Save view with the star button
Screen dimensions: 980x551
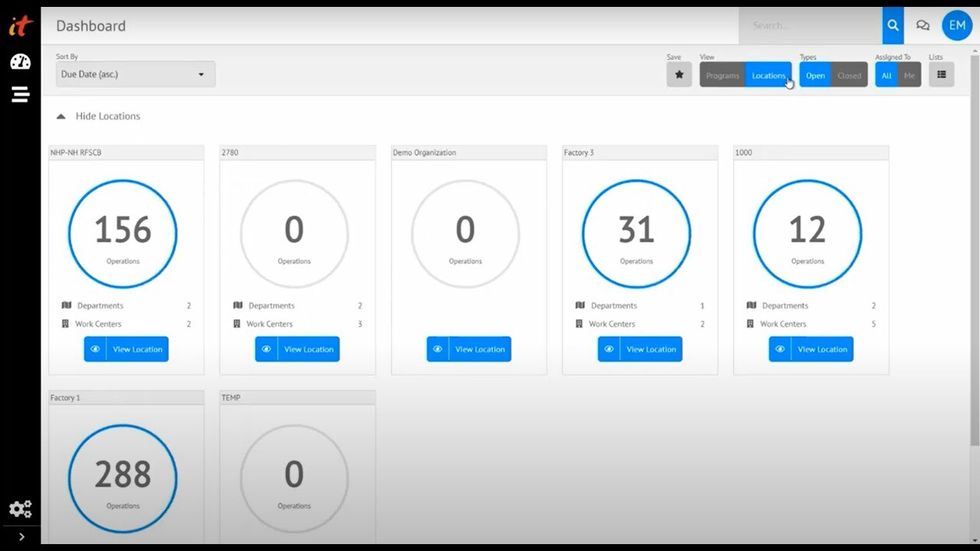pyautogui.click(x=678, y=75)
